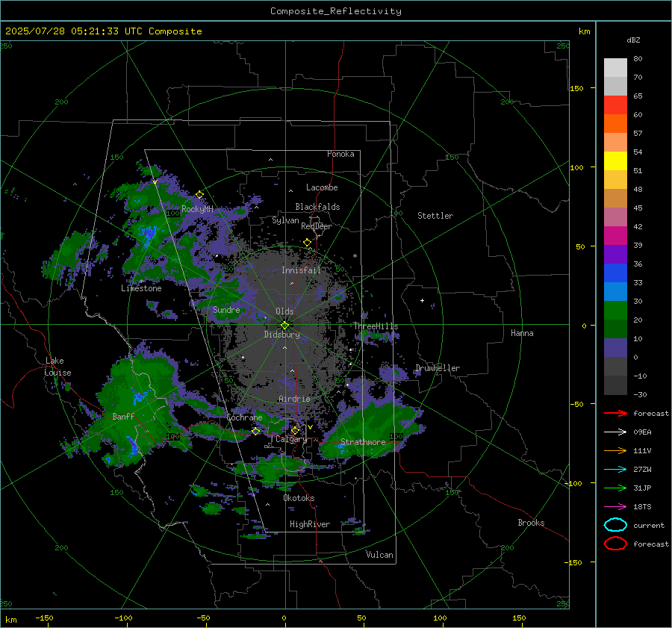Viewport: 672px width, 628px height.
Task: Click the Brooks city label
Action: tap(531, 523)
